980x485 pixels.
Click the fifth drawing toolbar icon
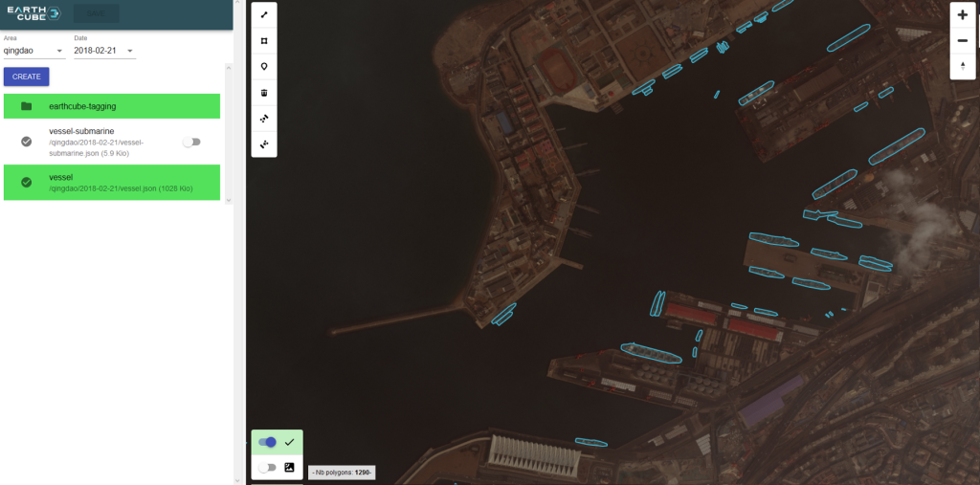pyautogui.click(x=264, y=119)
